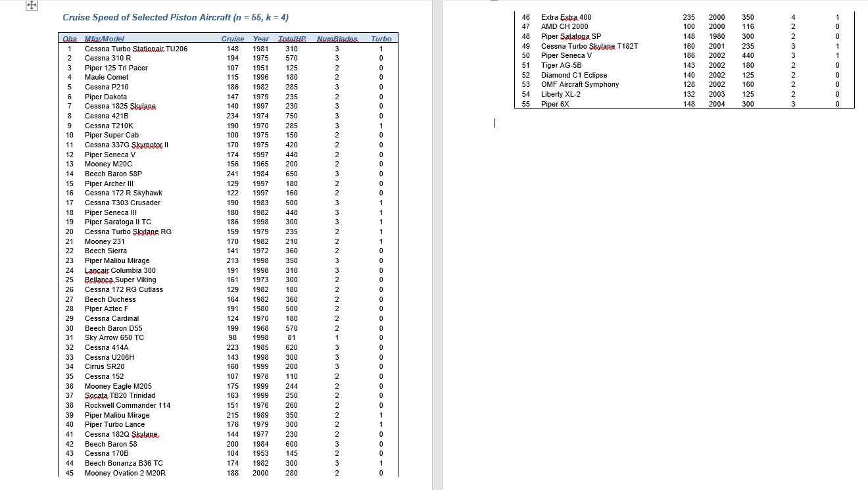Viewport: 868px width, 490px height.
Task: Select the "TotalHP" column header
Action: point(291,39)
